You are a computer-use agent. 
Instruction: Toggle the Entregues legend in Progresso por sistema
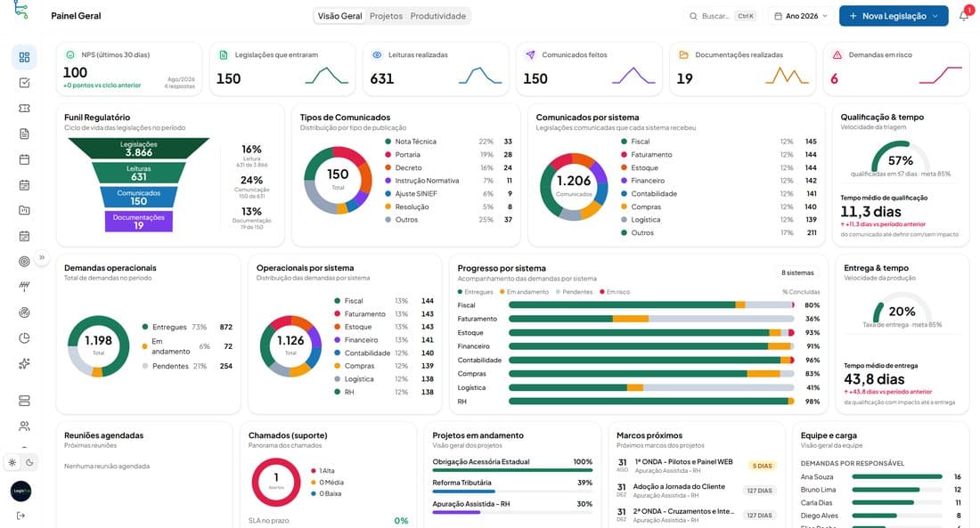point(476,292)
